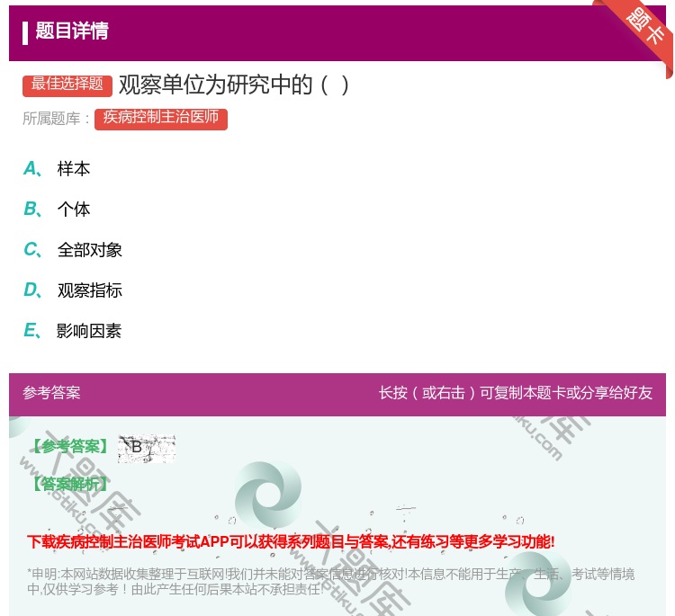Select option A 样本
The height and width of the screenshot is (616, 675).
point(57,169)
